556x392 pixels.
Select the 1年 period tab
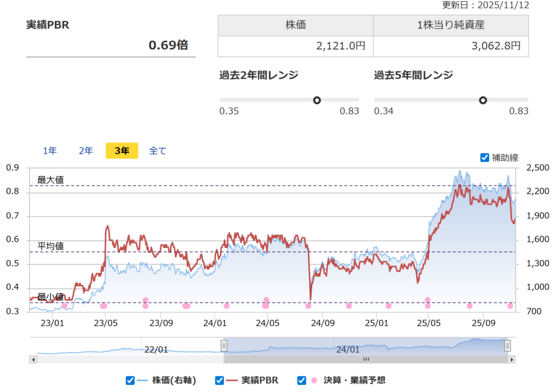(49, 150)
